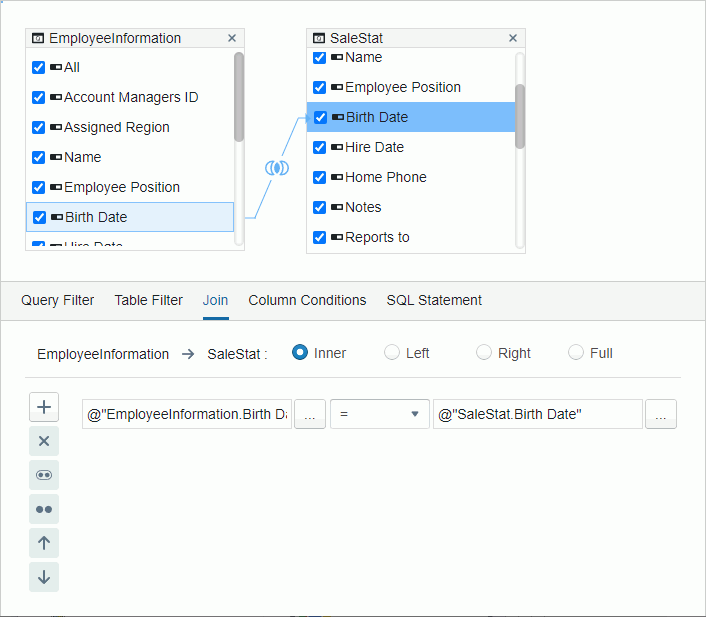This screenshot has height=617, width=706.
Task: Click the add join condition plus icon
Action: click(x=44, y=407)
